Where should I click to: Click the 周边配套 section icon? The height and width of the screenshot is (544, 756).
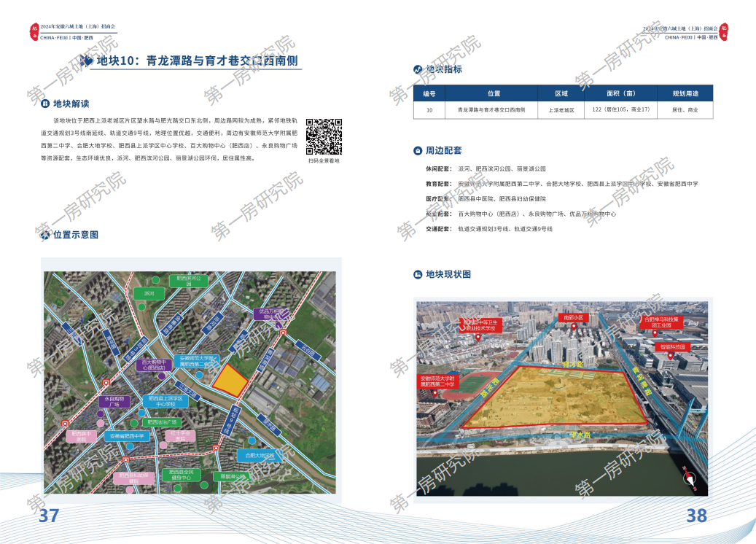coord(418,151)
